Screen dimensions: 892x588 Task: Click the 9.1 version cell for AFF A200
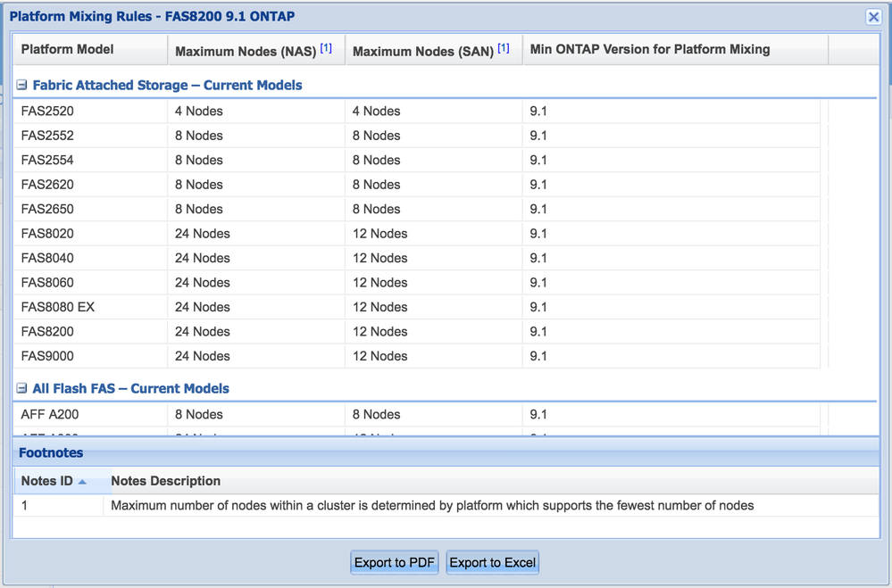[671, 414]
